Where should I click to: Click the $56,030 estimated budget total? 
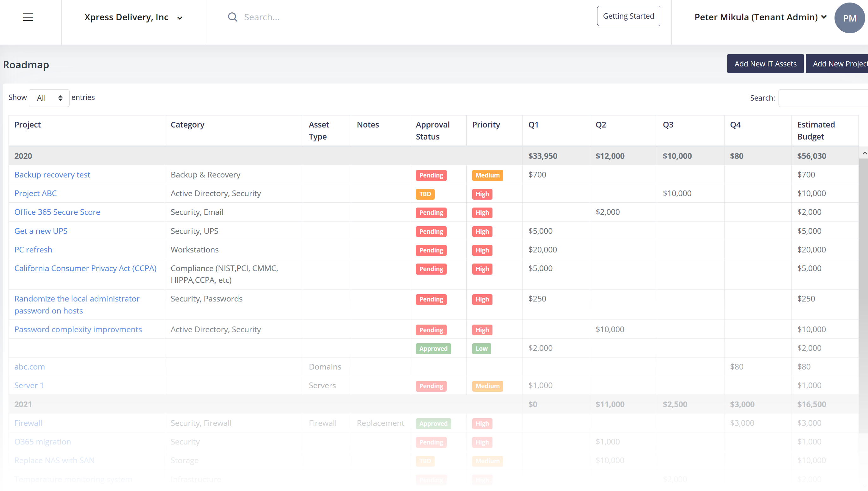[x=811, y=156]
